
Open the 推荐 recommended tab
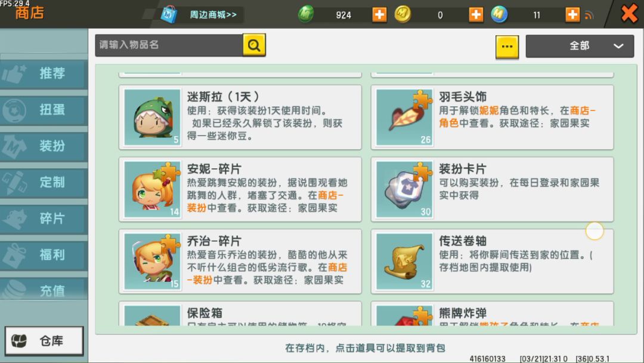(44, 73)
